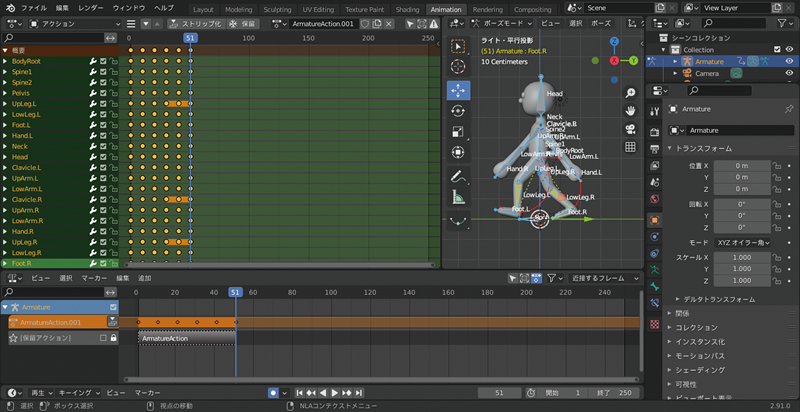Click the current frame field showing 51
The image size is (800, 412).
point(499,393)
